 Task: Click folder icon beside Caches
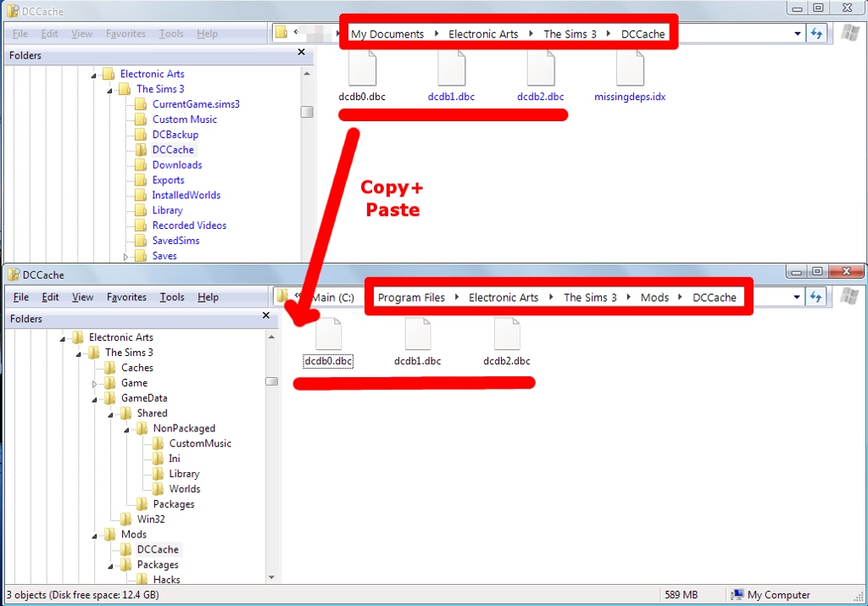tap(110, 368)
